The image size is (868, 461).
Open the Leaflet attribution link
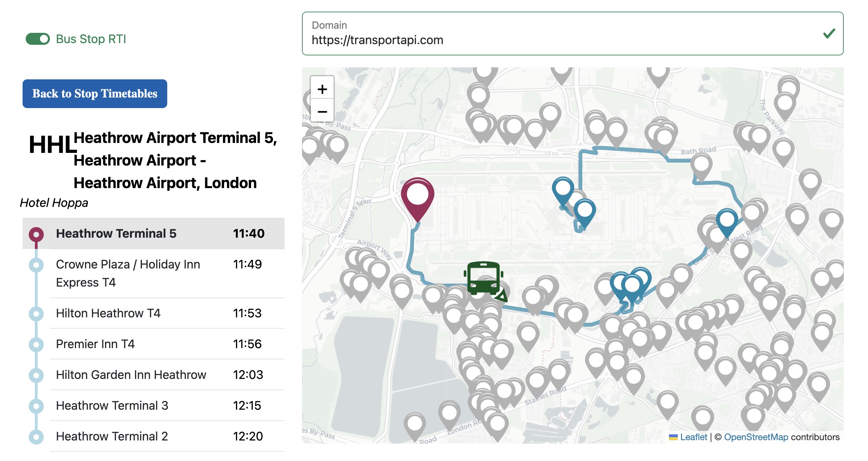693,437
